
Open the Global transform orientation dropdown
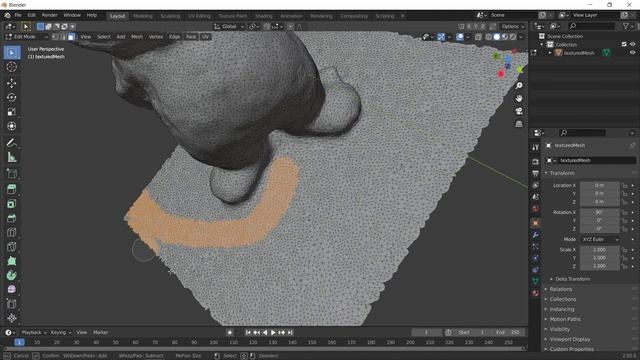(229, 27)
